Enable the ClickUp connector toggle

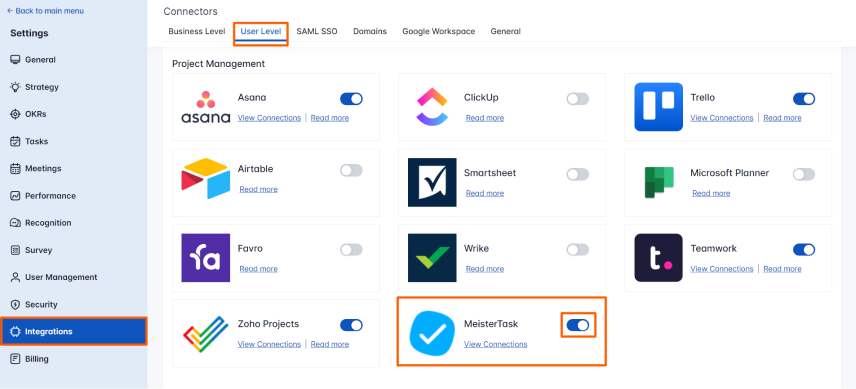(x=578, y=99)
